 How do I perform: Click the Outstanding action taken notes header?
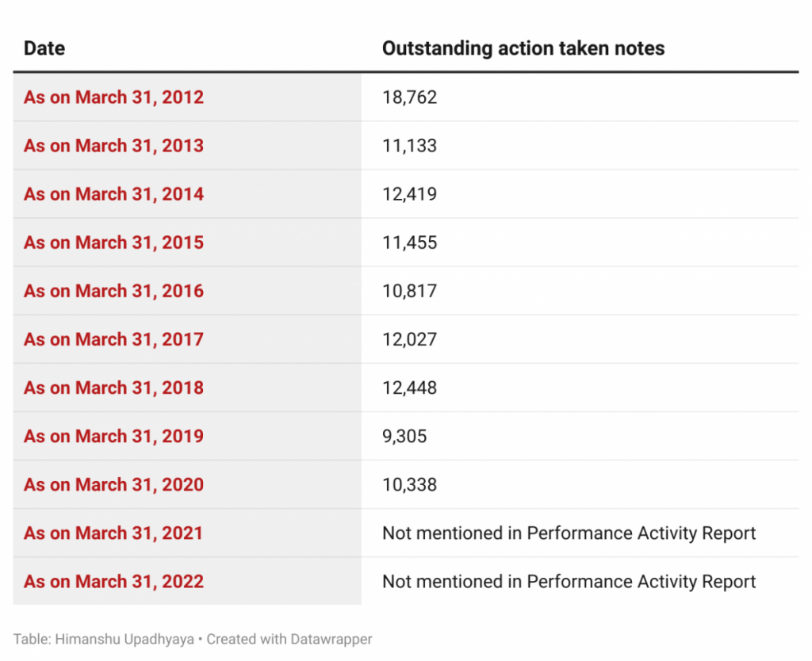tap(523, 48)
